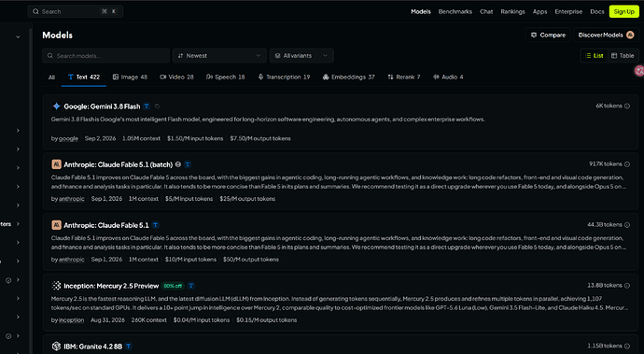The width and height of the screenshot is (644, 354).
Task: Expand the sidebar chevron beside the 'ters' label
Action: pos(18,224)
